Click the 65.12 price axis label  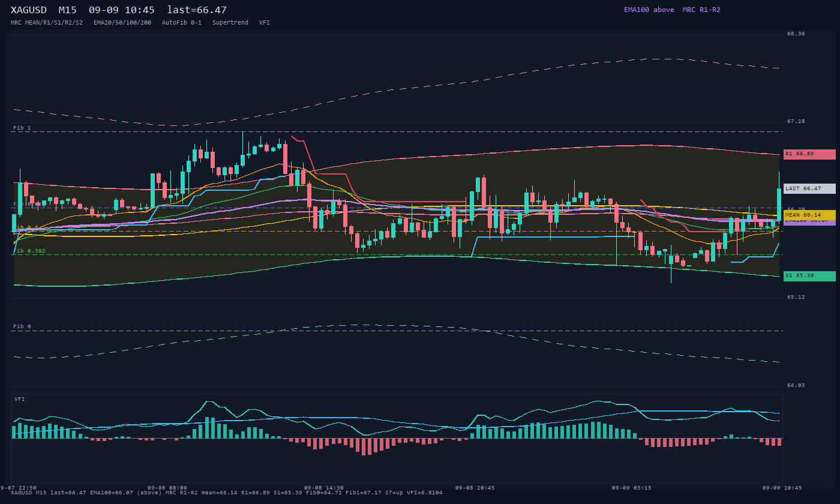(x=796, y=298)
